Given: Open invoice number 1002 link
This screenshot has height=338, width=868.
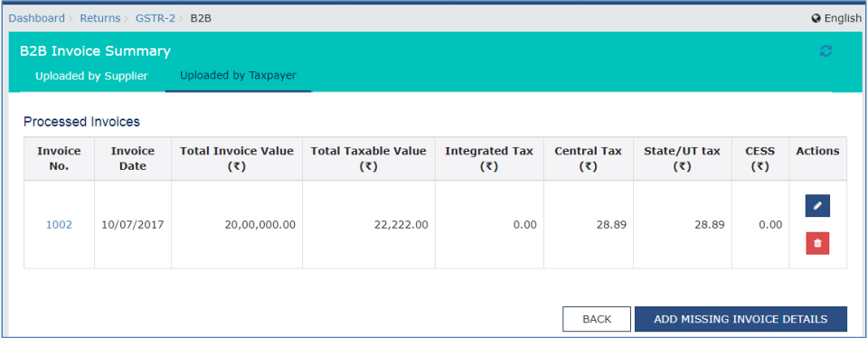Looking at the screenshot, I should 59,225.
